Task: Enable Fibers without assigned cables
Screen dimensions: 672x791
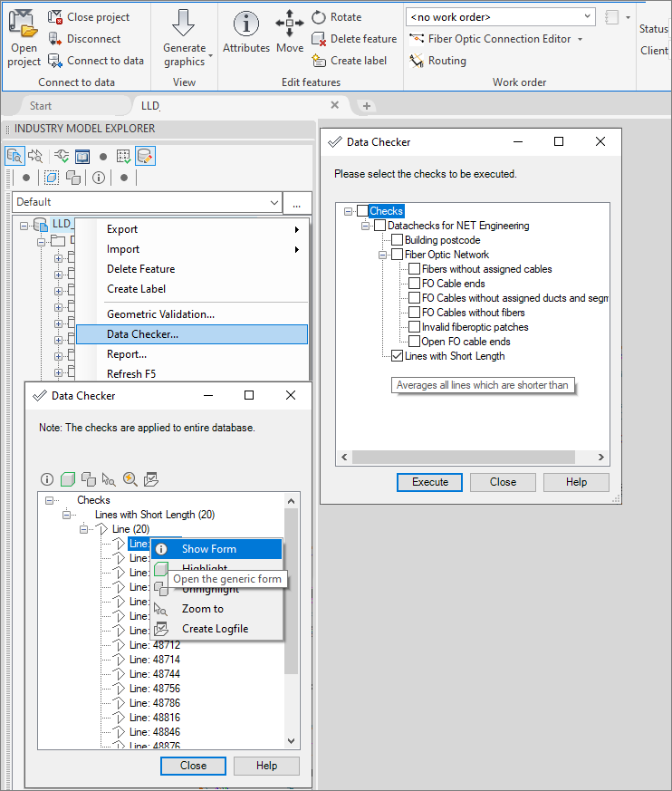Action: pyautogui.click(x=415, y=269)
